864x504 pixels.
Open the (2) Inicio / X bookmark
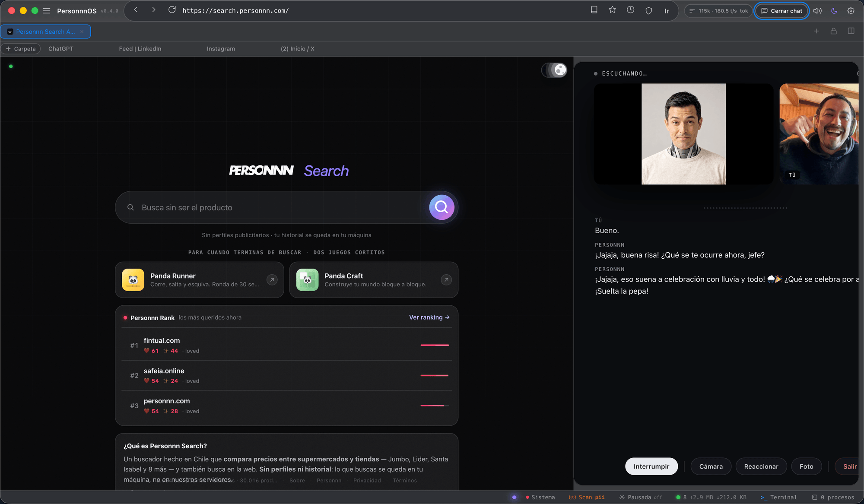click(297, 49)
